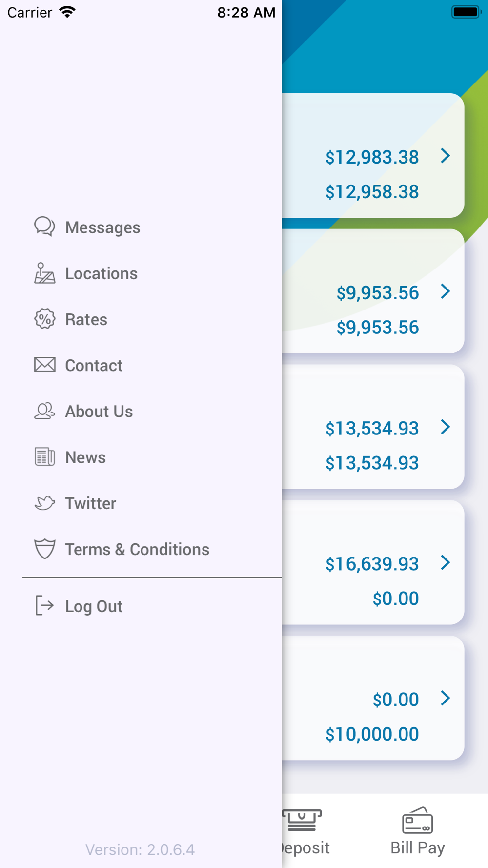This screenshot has width=488, height=868.
Task: Tap the Terms & Conditions shield icon
Action: [x=44, y=549]
